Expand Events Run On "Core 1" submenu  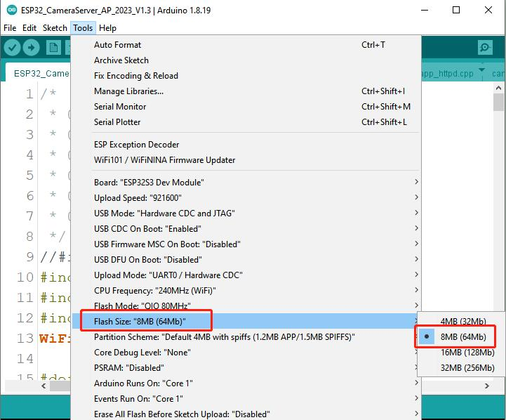tap(246, 399)
